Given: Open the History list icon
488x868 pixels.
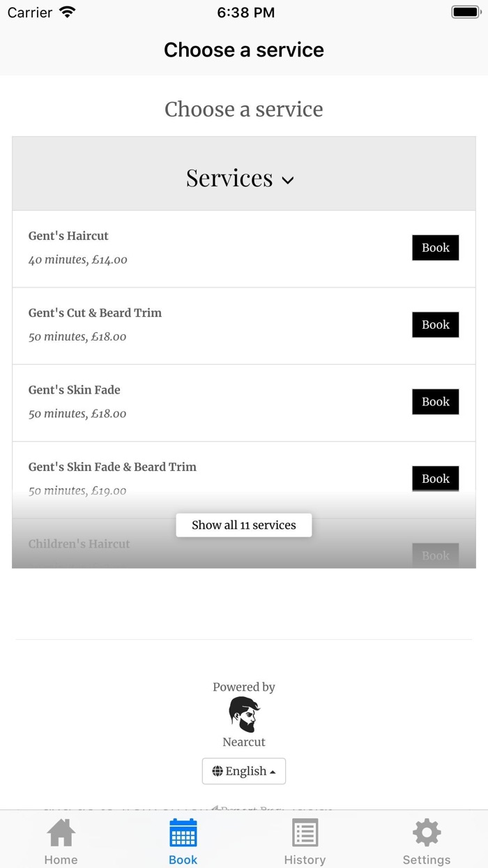Looking at the screenshot, I should coord(305,833).
